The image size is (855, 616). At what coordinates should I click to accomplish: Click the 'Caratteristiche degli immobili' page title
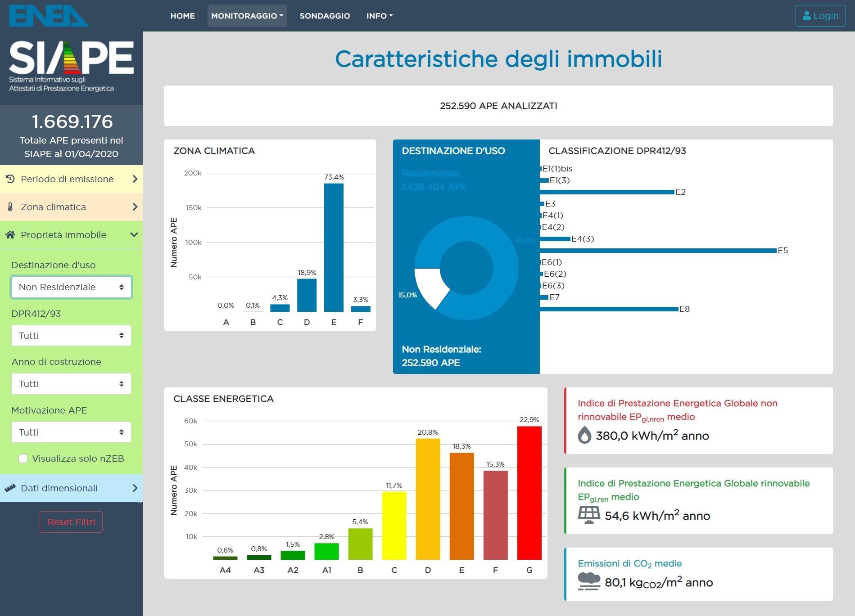[x=498, y=59]
